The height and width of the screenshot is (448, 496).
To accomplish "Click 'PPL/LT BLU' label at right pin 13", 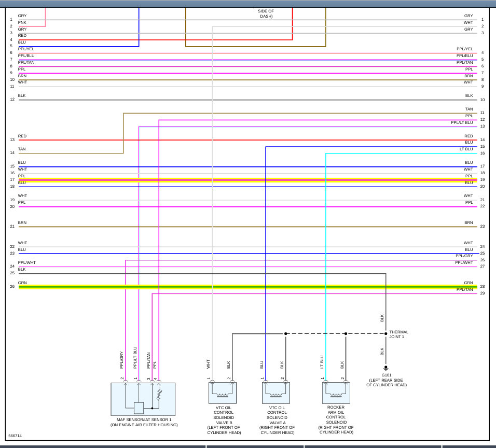I will [462, 122].
